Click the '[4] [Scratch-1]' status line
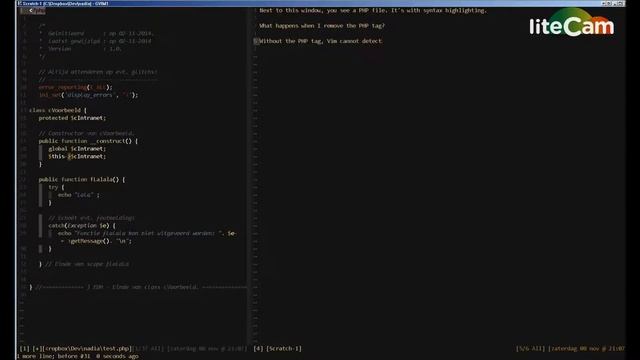This screenshot has width=640, height=360. [x=277, y=349]
